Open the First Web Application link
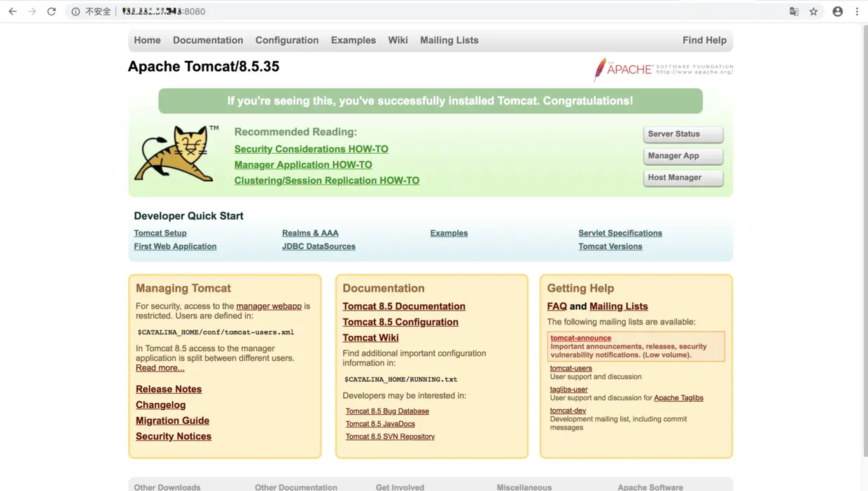868x491 pixels. pos(175,247)
